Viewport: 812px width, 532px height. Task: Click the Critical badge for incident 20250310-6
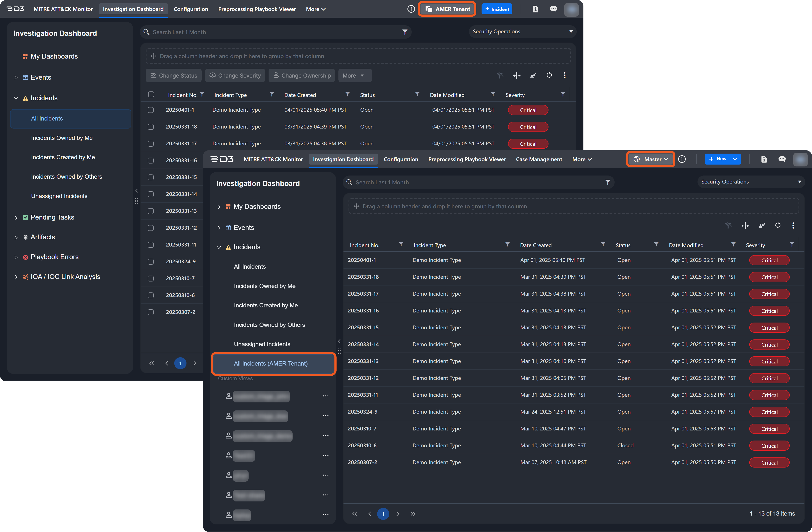tap(769, 446)
